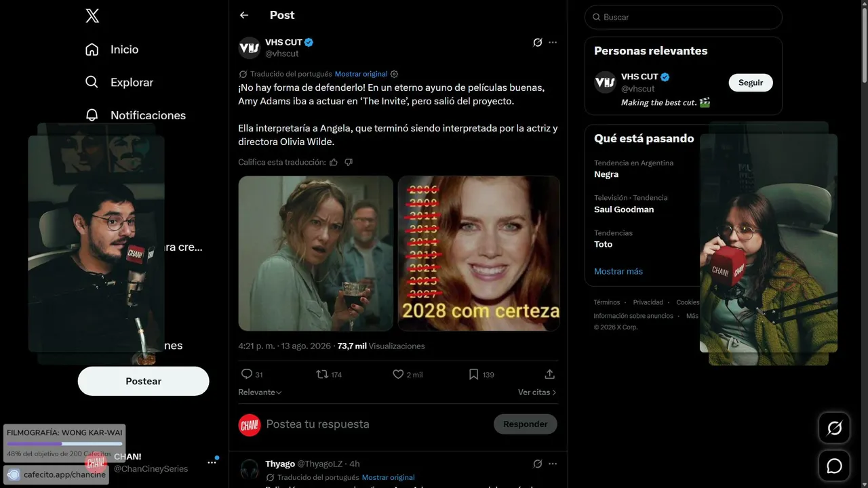Rate translation with thumbs down
The height and width of the screenshot is (488, 868).
[349, 162]
